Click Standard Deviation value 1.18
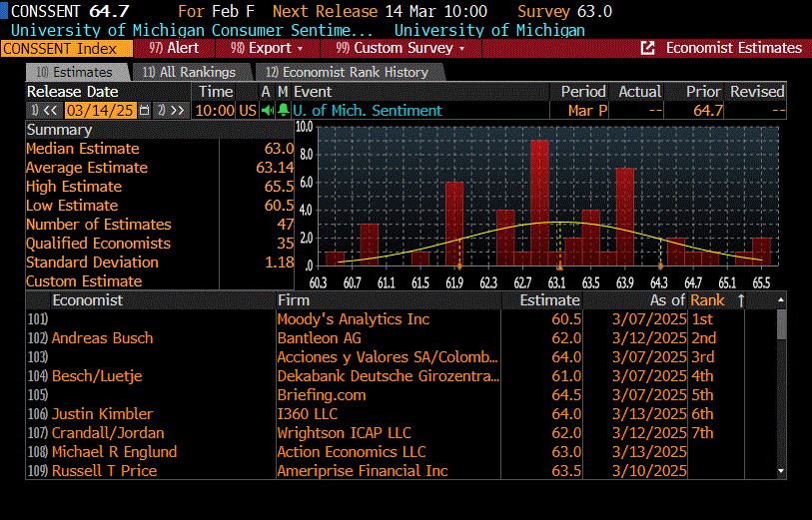 click(x=279, y=261)
